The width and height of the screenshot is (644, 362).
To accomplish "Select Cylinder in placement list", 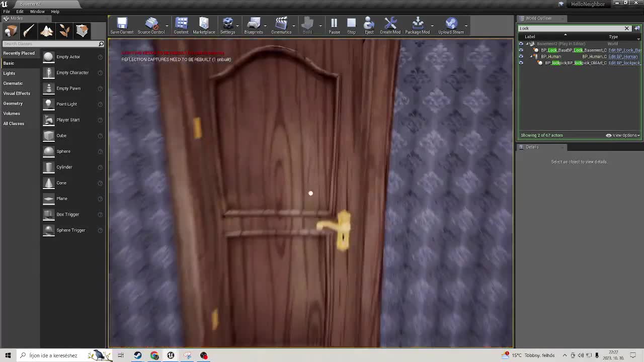I will click(73, 167).
